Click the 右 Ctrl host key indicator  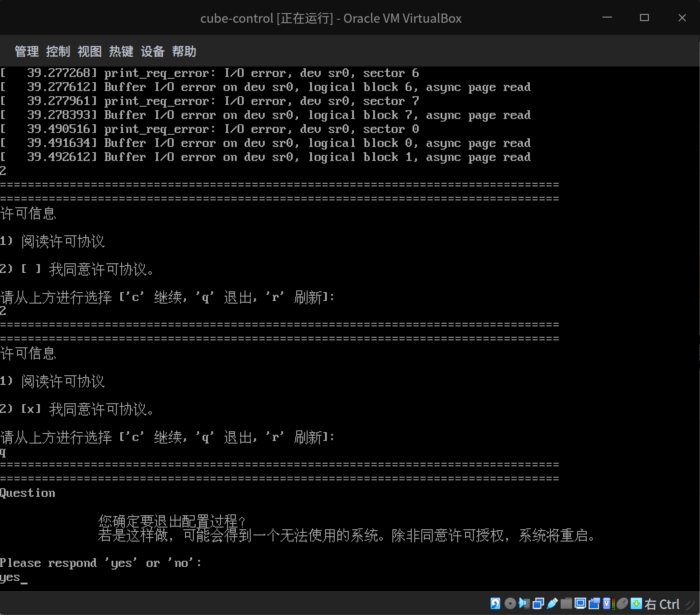point(662,604)
